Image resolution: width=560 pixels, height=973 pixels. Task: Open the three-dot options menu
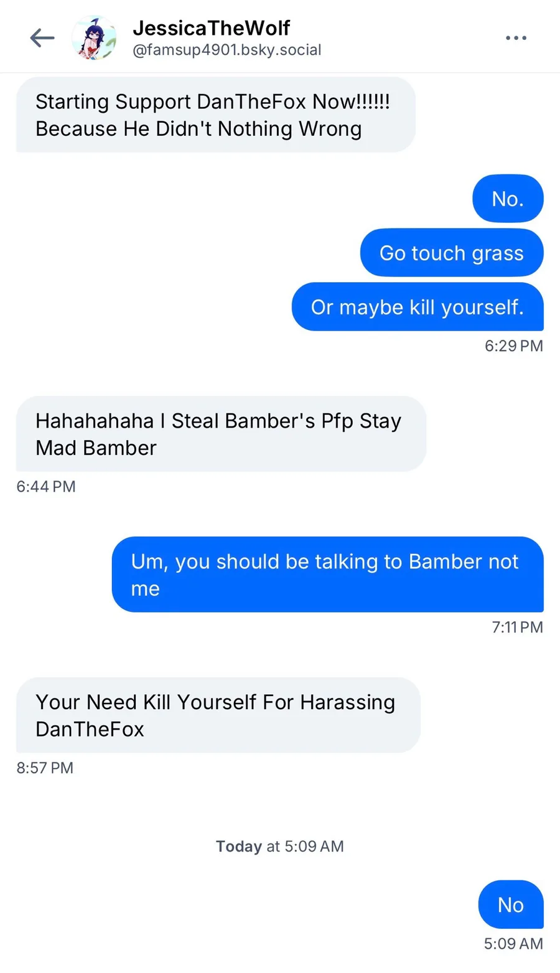point(516,38)
